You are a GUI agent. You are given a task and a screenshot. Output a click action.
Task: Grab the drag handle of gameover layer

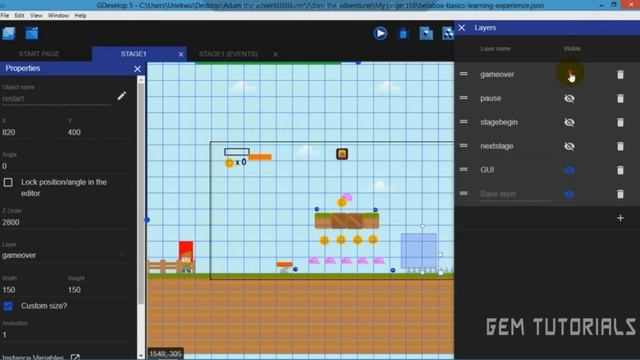464,74
